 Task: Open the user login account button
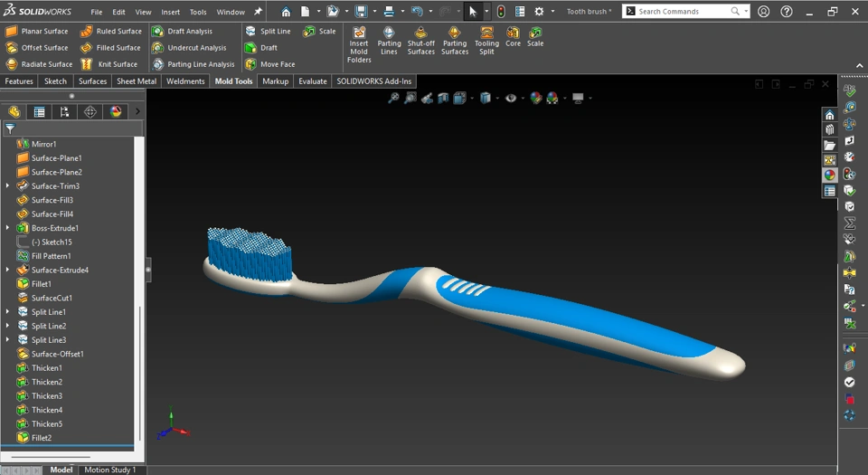coord(763,11)
